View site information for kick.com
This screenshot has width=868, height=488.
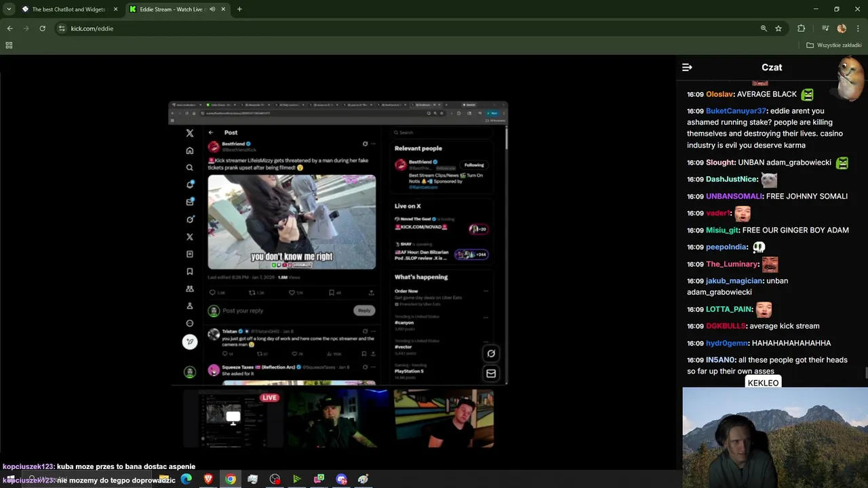point(62,28)
